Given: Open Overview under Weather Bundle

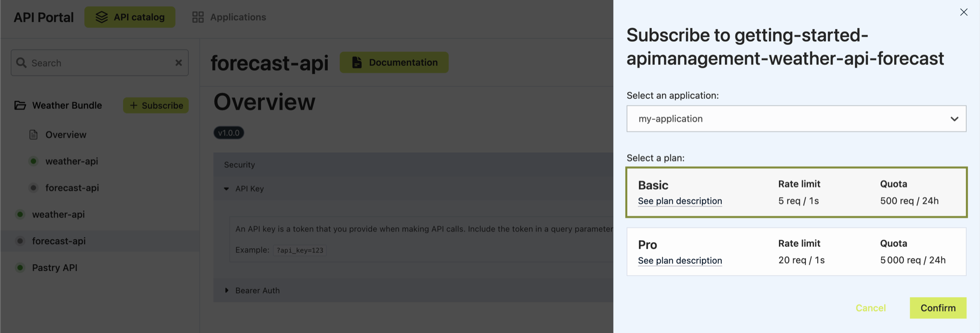Looking at the screenshot, I should point(66,135).
